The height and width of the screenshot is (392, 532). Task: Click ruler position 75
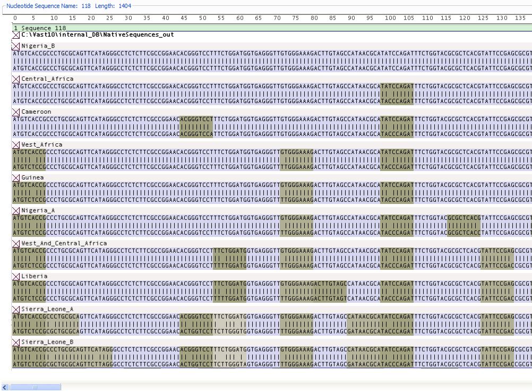[x=296, y=18]
